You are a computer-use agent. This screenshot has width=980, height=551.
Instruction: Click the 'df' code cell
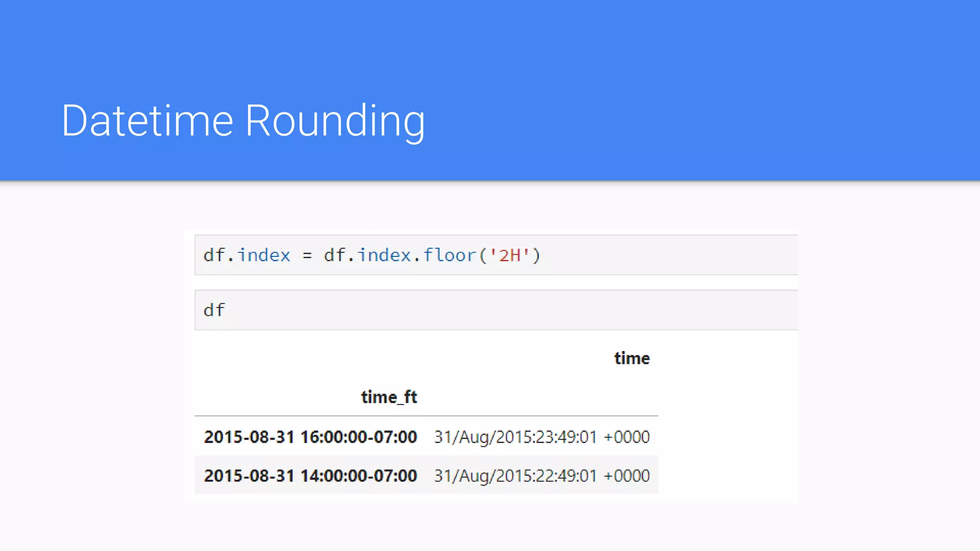tap(496, 310)
